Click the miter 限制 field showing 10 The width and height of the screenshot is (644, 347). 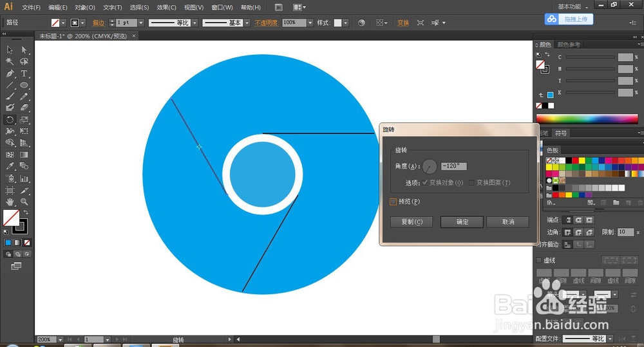click(625, 232)
